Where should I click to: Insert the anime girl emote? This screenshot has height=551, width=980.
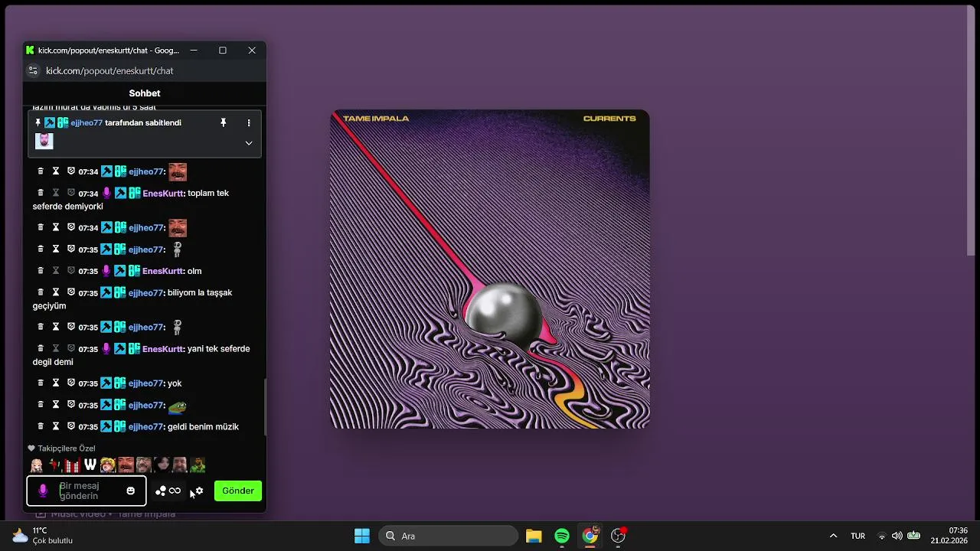point(36,465)
